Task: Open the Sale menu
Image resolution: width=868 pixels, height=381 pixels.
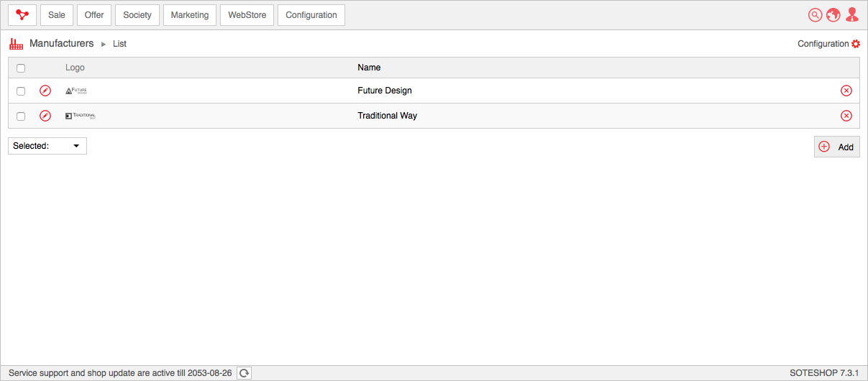Action: (x=57, y=15)
